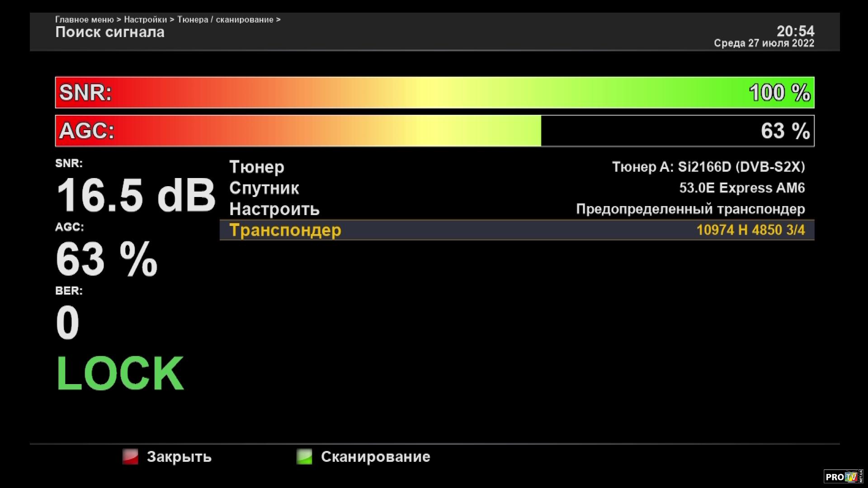Click the SNR signal quality bar
868x488 pixels.
click(434, 93)
